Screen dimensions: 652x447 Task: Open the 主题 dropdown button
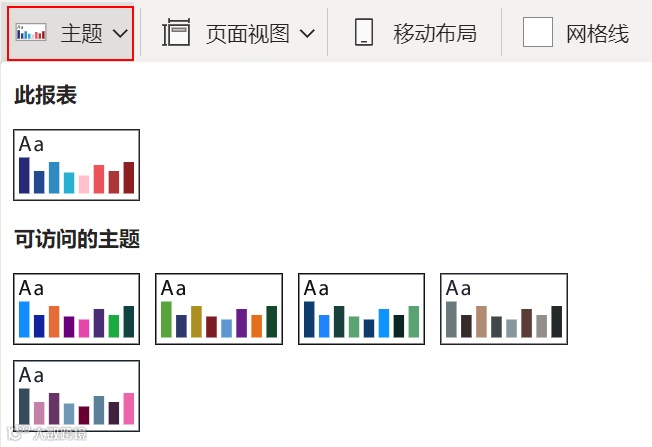[70, 33]
